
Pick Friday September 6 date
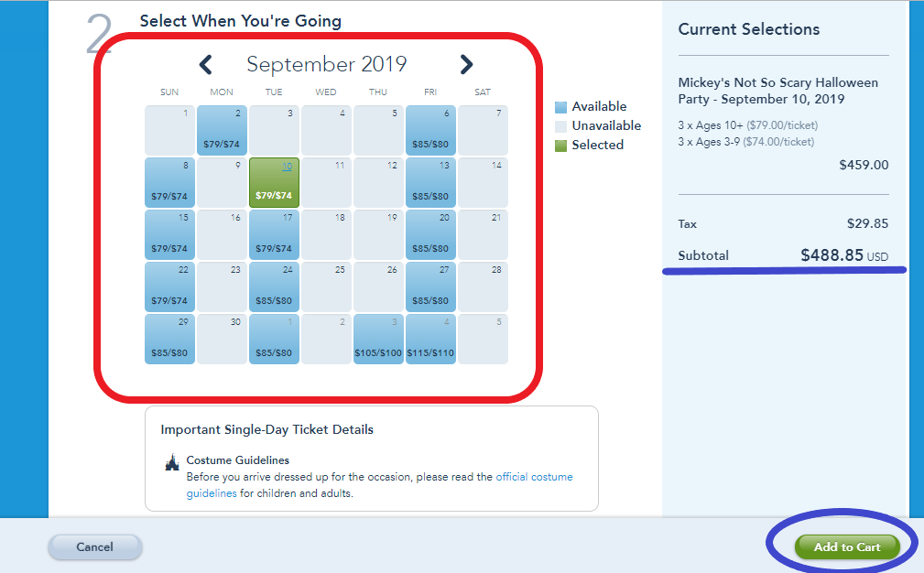tap(430, 130)
